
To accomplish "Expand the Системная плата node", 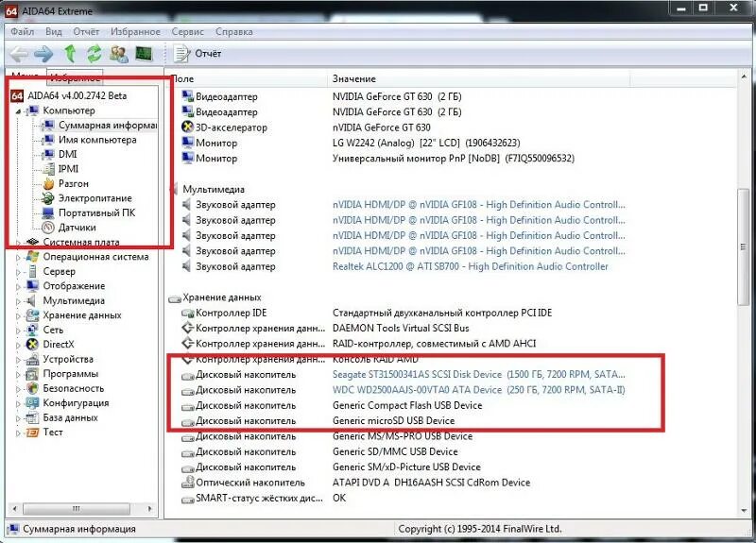I will 18,243.
